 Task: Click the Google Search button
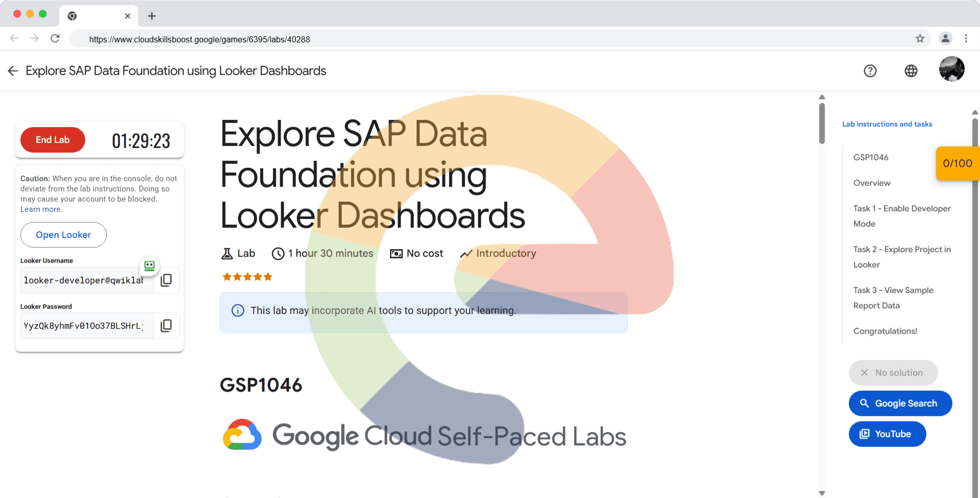pyautogui.click(x=900, y=404)
